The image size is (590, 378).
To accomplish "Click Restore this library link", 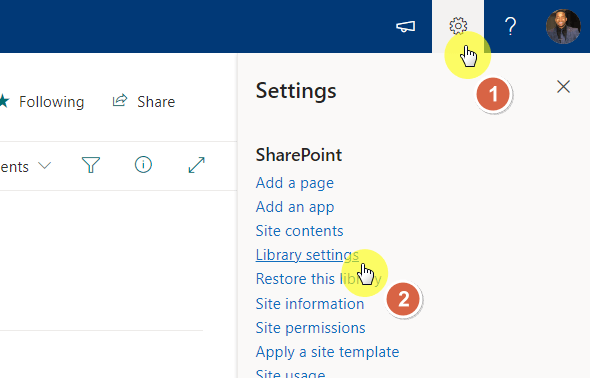I will tap(318, 279).
